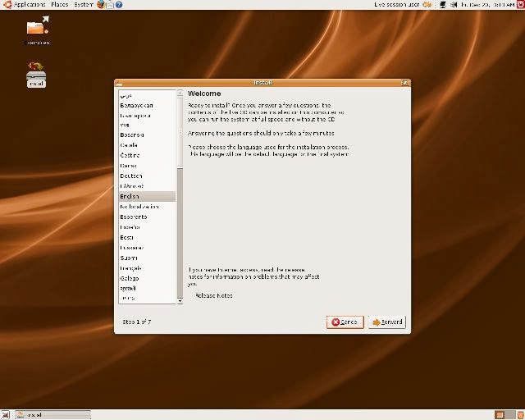The image size is (525, 420).
Task: Click the Live session user label
Action: point(397,4)
